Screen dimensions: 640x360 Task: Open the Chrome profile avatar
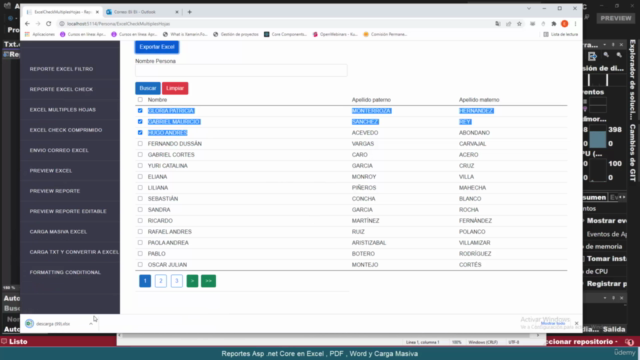564,24
